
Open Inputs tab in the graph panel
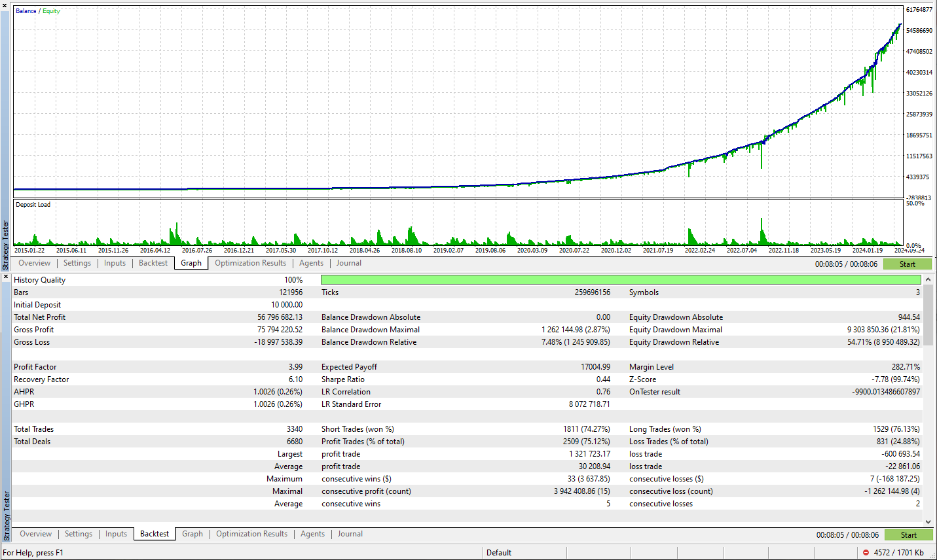(115, 263)
